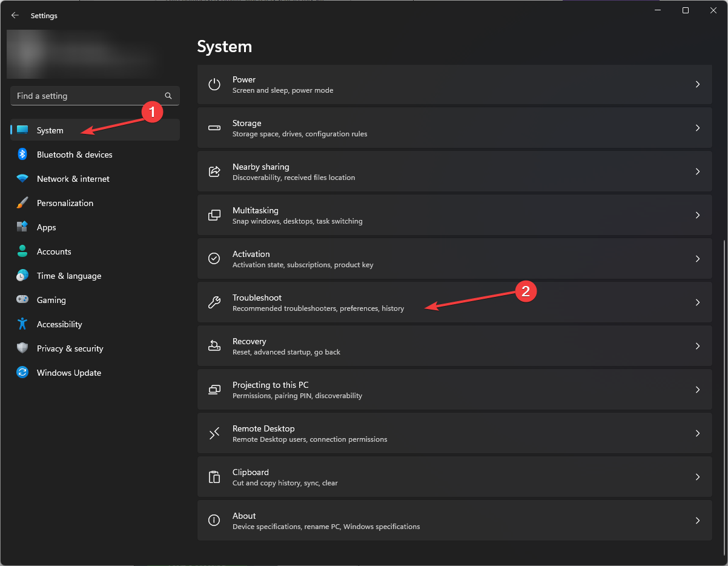Image resolution: width=728 pixels, height=566 pixels.
Task: Open Windows Update page
Action: (x=69, y=373)
